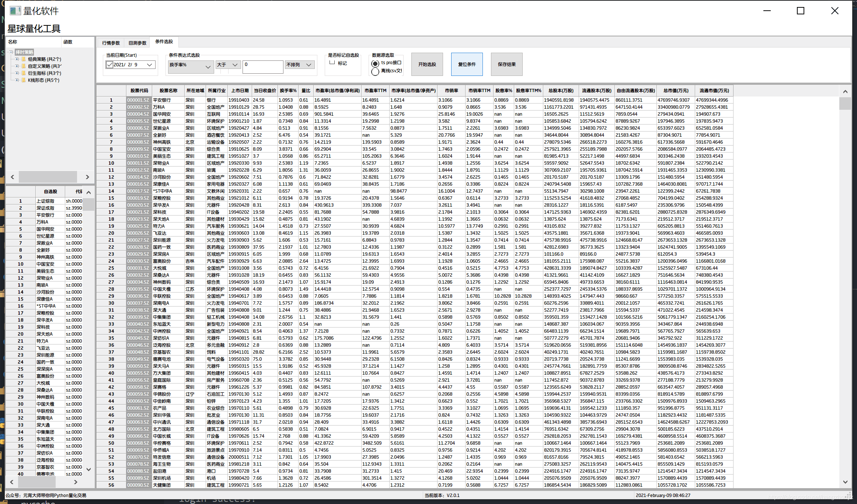The width and height of the screenshot is (857, 504).
Task: Click folder icon of 衍生指标
Action: pyautogui.click(x=24, y=73)
